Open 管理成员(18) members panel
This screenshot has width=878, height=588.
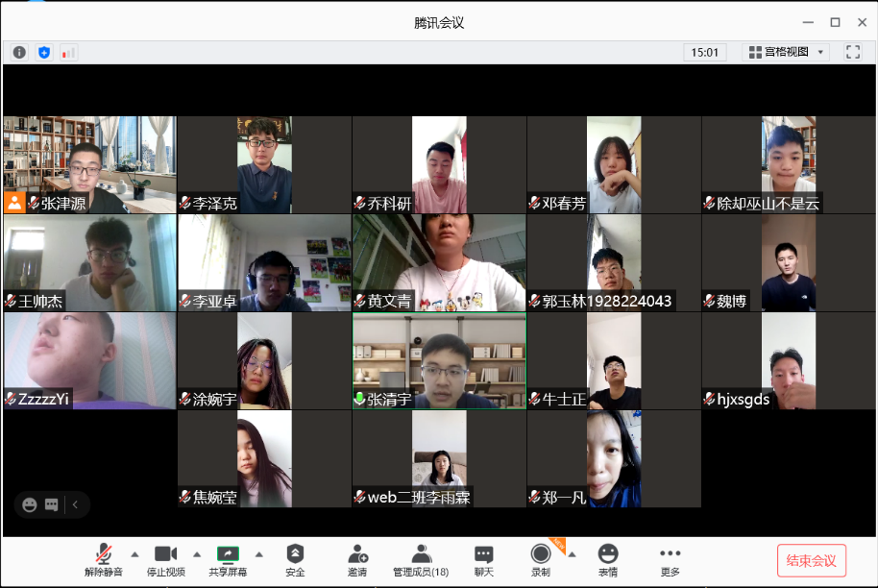(x=421, y=560)
